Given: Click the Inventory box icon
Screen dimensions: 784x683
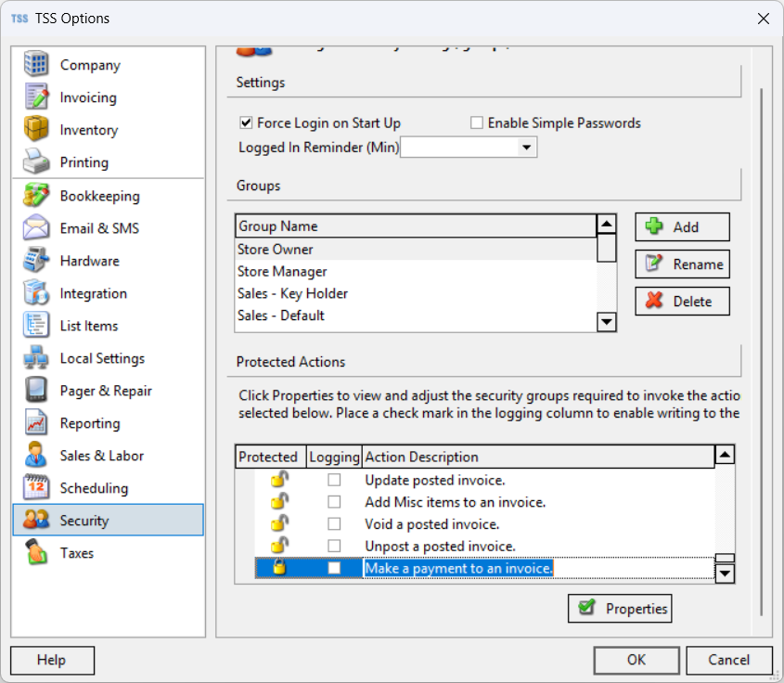Looking at the screenshot, I should click(36, 130).
